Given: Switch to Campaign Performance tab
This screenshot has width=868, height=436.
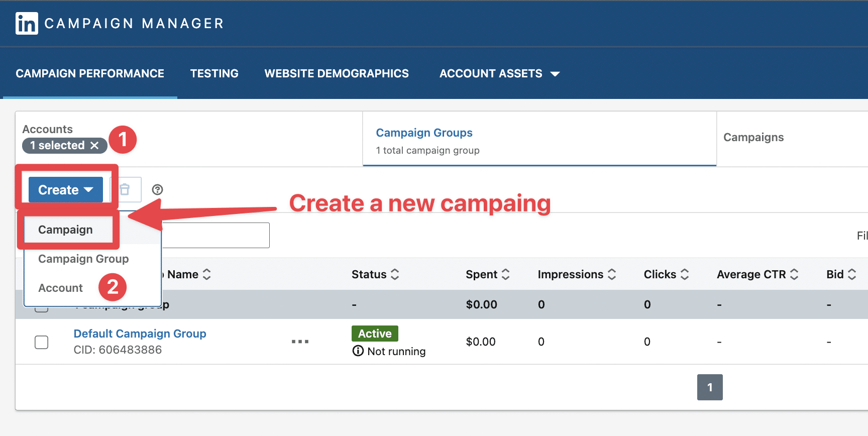Looking at the screenshot, I should (90, 73).
